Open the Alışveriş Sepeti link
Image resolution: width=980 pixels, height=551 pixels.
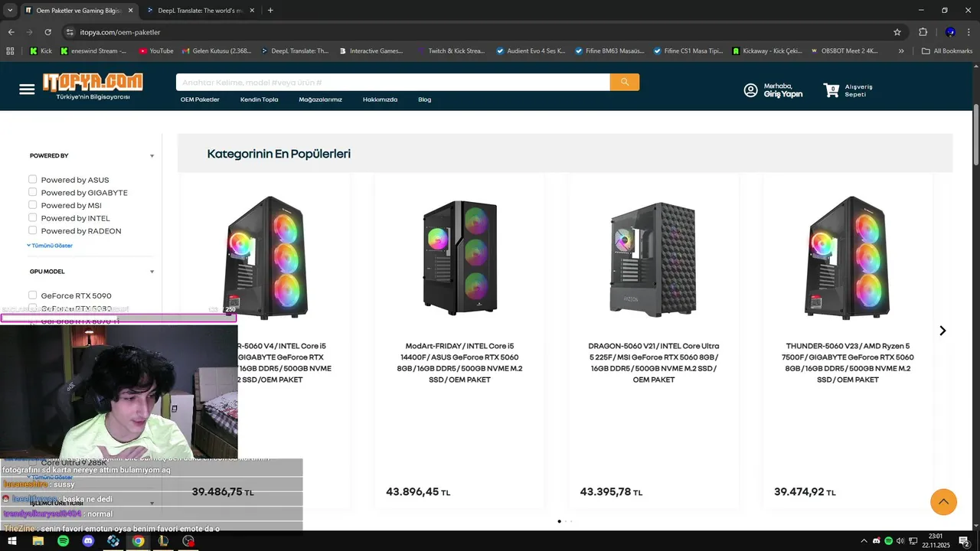[x=858, y=90]
